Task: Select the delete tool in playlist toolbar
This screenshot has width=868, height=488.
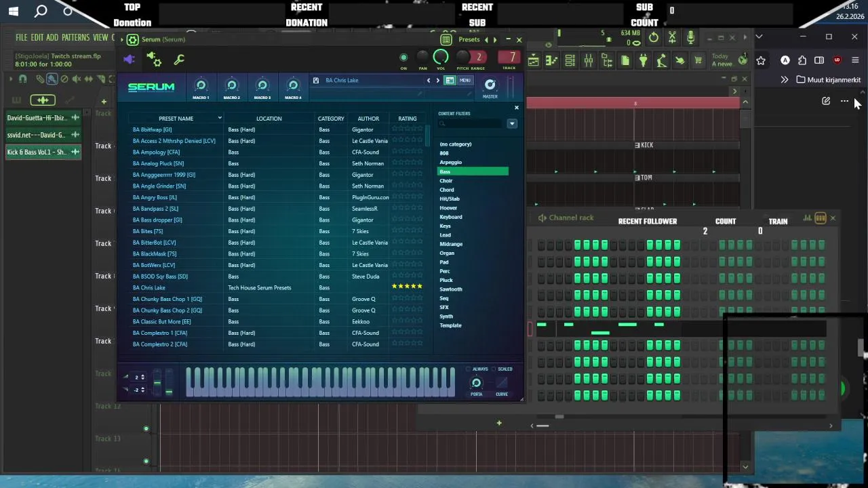Action: tap(64, 79)
